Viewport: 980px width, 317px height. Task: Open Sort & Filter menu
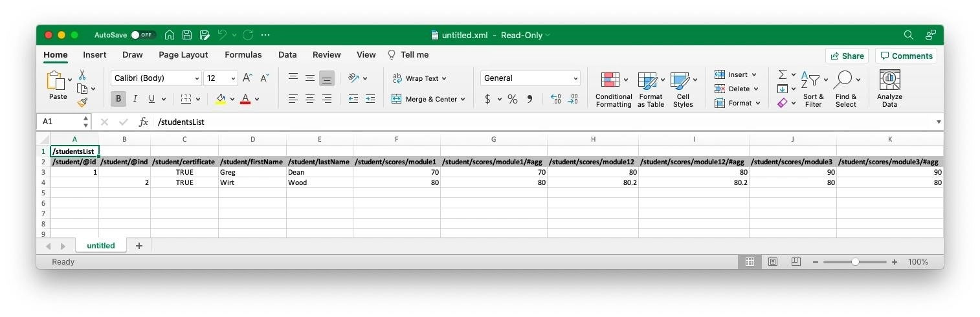coord(814,89)
